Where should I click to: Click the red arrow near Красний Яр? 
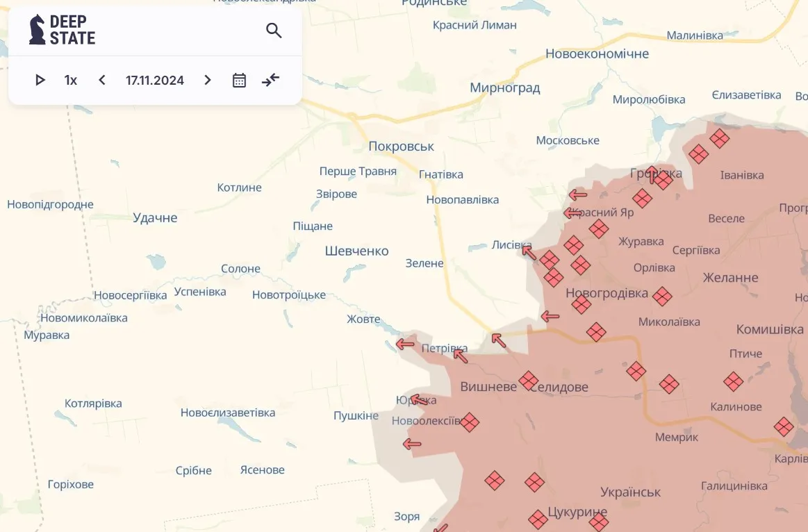pyautogui.click(x=572, y=213)
